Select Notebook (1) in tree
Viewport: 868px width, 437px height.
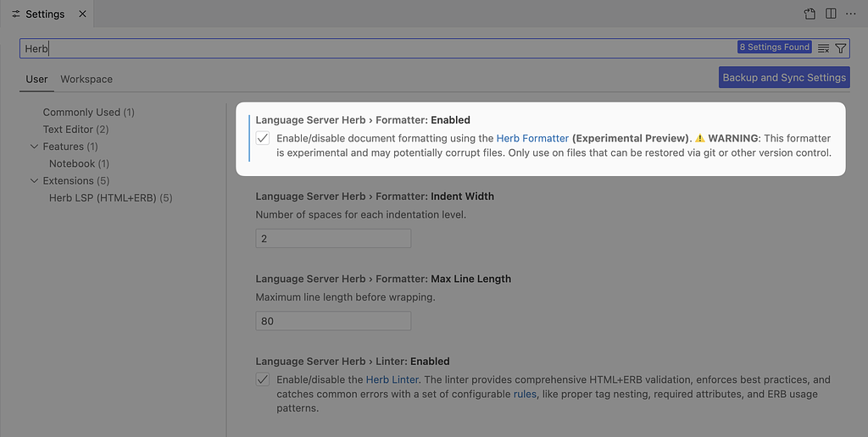coord(79,163)
